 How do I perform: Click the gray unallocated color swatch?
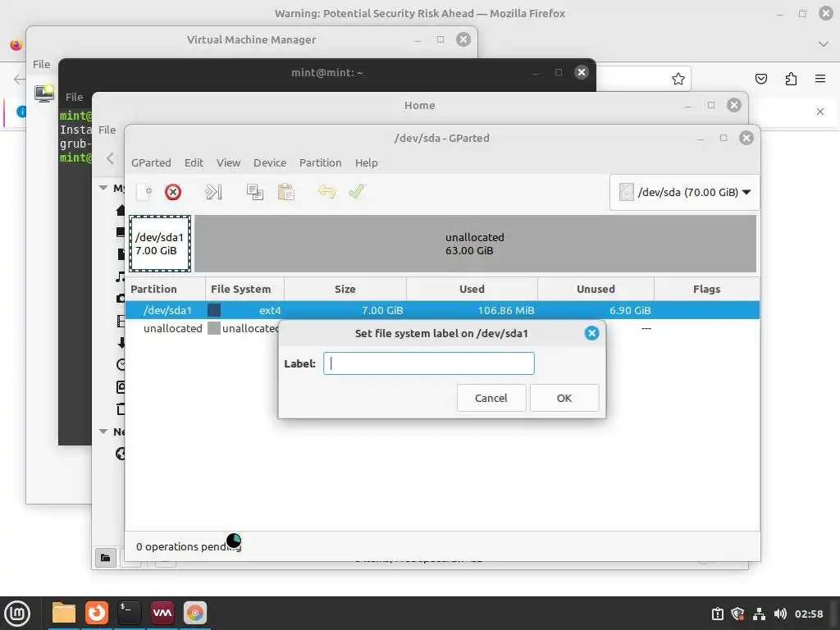[x=214, y=328]
